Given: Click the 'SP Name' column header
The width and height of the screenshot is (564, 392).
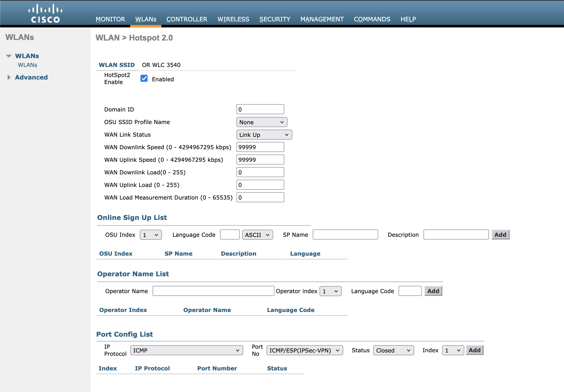Looking at the screenshot, I should 179,254.
